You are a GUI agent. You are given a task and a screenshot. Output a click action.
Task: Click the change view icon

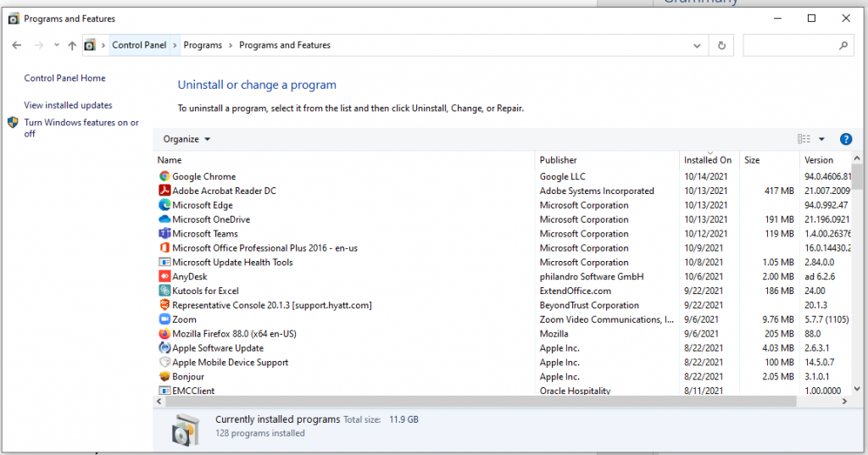[804, 139]
